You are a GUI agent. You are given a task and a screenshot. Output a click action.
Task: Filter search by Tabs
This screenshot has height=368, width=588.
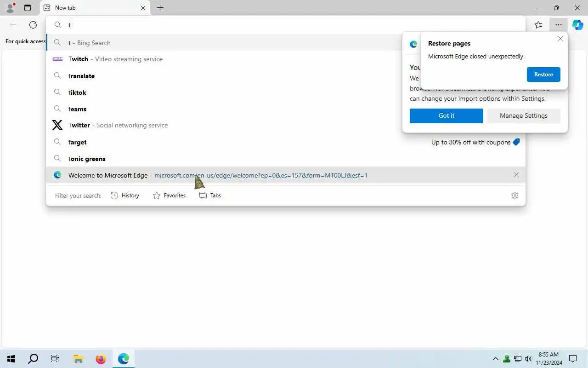coord(210,195)
